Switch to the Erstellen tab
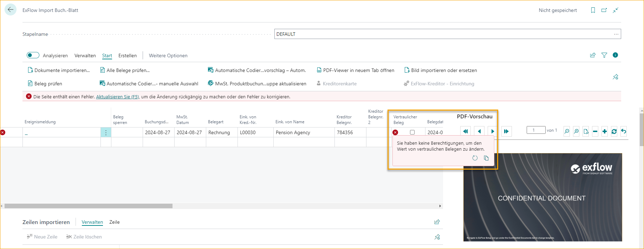 (128, 55)
